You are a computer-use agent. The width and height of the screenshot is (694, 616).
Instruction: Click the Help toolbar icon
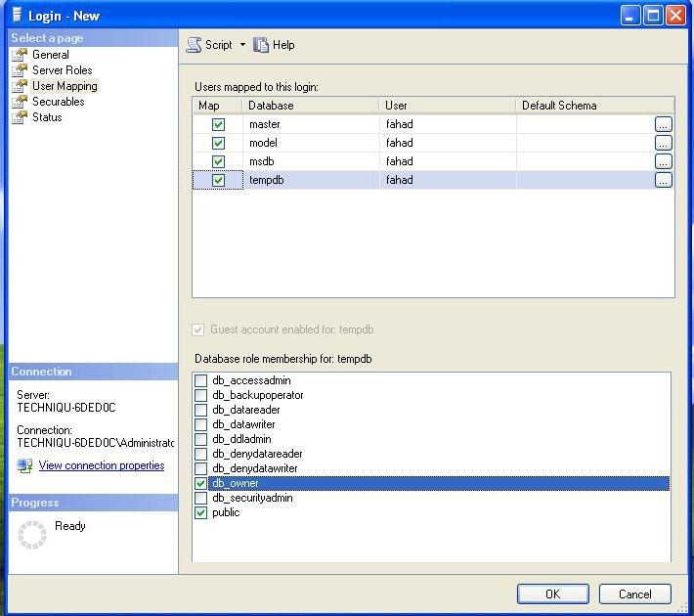(261, 45)
